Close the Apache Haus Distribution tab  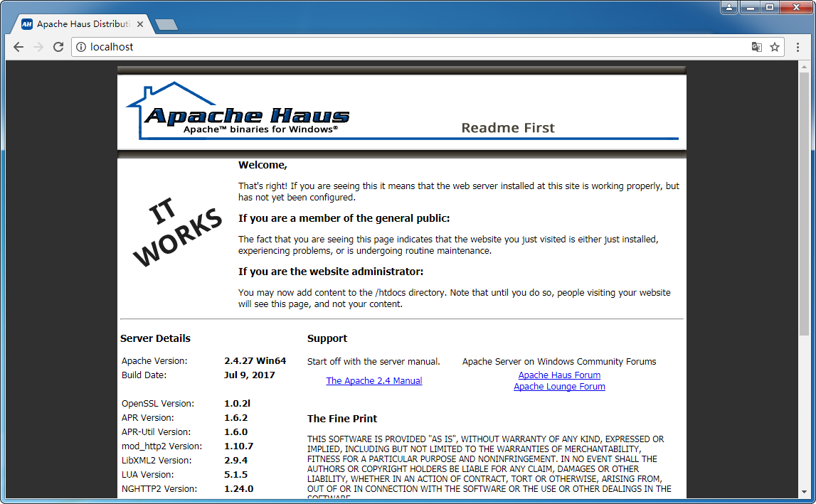coord(140,24)
